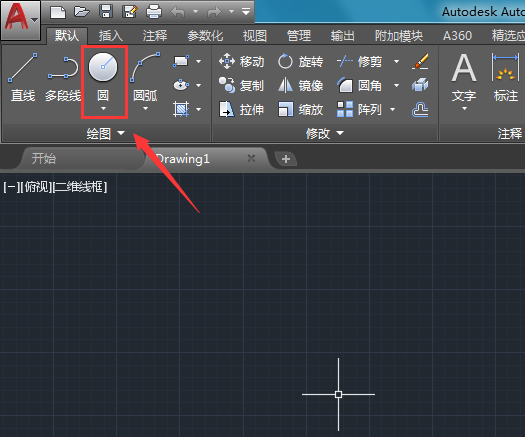This screenshot has height=437, width=525.
Task: Save the drawing with the floppy disk icon
Action: [106, 12]
